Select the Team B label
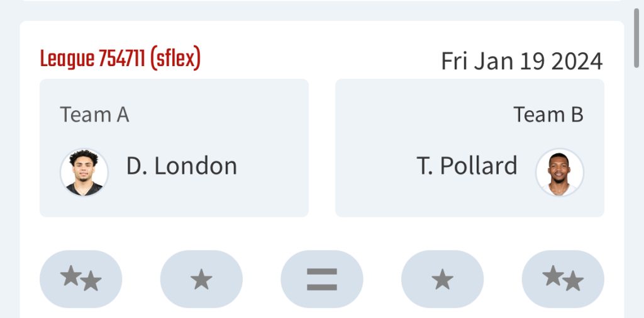The height and width of the screenshot is (318, 644). pos(548,115)
